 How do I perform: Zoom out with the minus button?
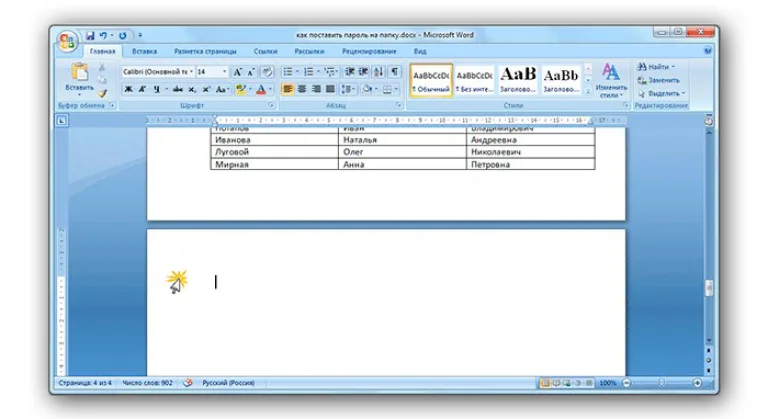(x=626, y=383)
